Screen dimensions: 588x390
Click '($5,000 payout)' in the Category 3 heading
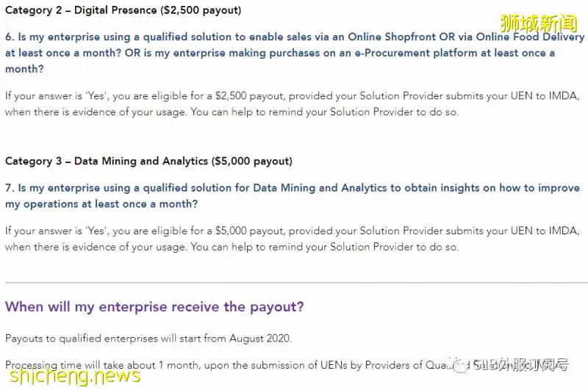pos(251,161)
